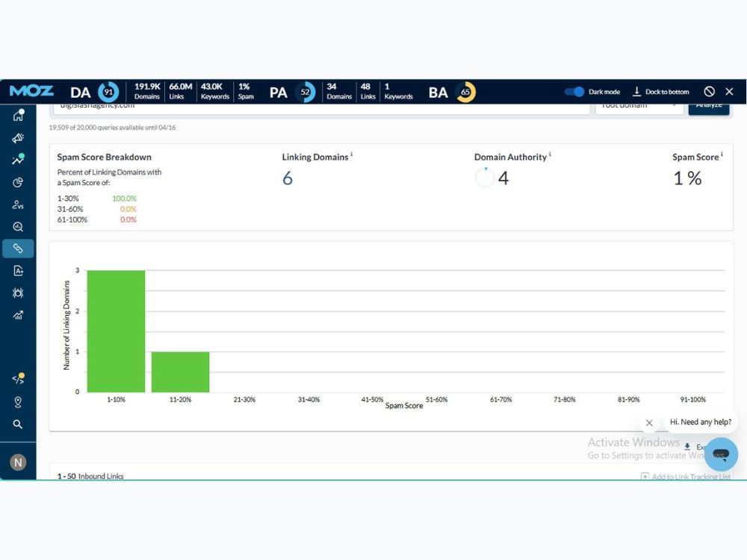This screenshot has height=560, width=747.
Task: Toggle the Dark mode switch
Action: point(574,91)
